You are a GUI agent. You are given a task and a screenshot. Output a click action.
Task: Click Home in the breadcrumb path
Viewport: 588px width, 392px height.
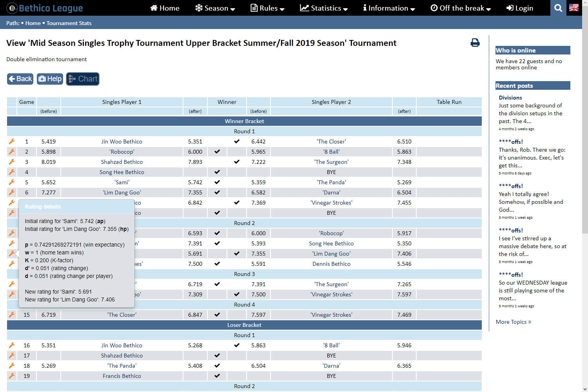click(x=33, y=23)
